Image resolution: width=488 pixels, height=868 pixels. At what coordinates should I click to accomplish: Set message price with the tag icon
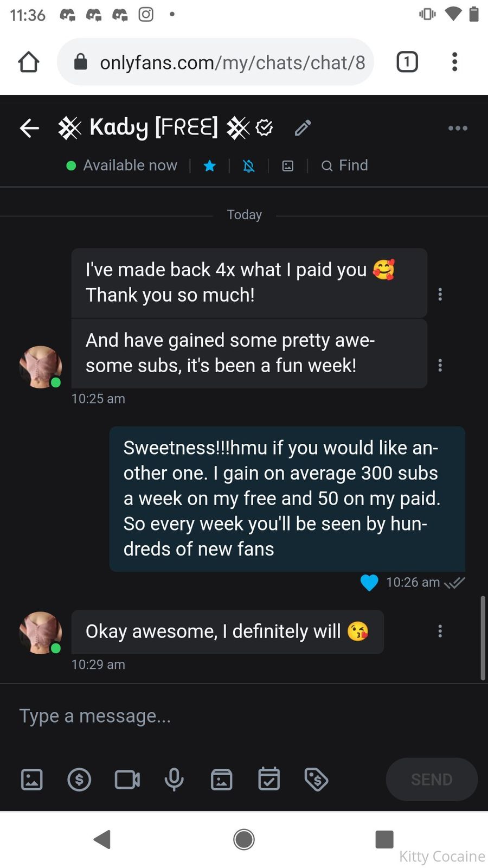(316, 780)
